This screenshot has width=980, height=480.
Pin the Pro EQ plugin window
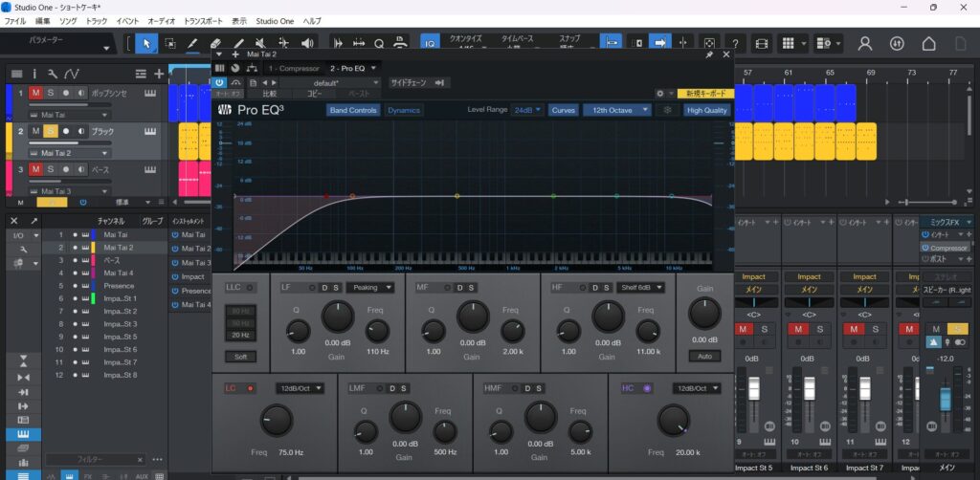709,55
